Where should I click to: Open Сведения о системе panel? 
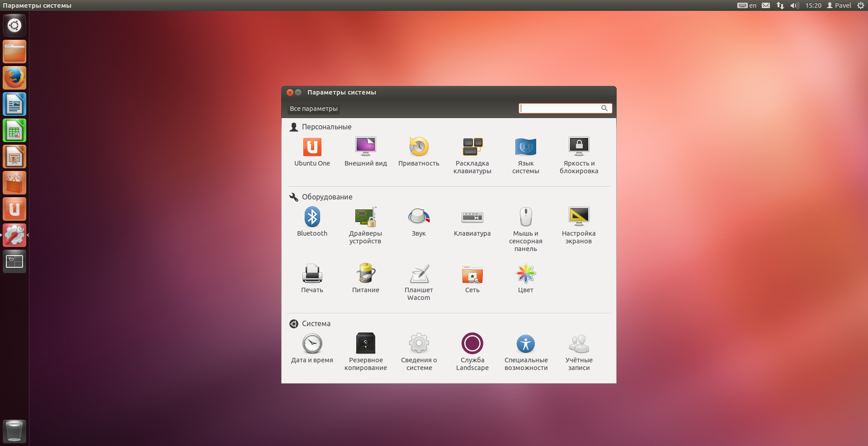419,352
